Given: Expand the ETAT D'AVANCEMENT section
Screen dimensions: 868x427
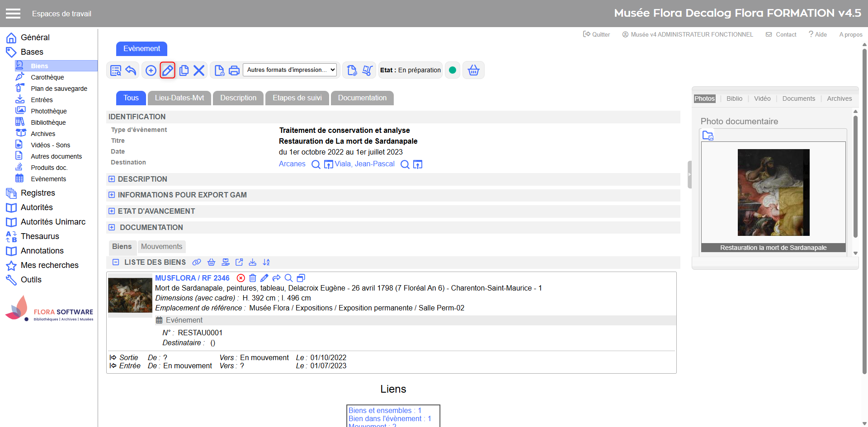Looking at the screenshot, I should (x=112, y=211).
